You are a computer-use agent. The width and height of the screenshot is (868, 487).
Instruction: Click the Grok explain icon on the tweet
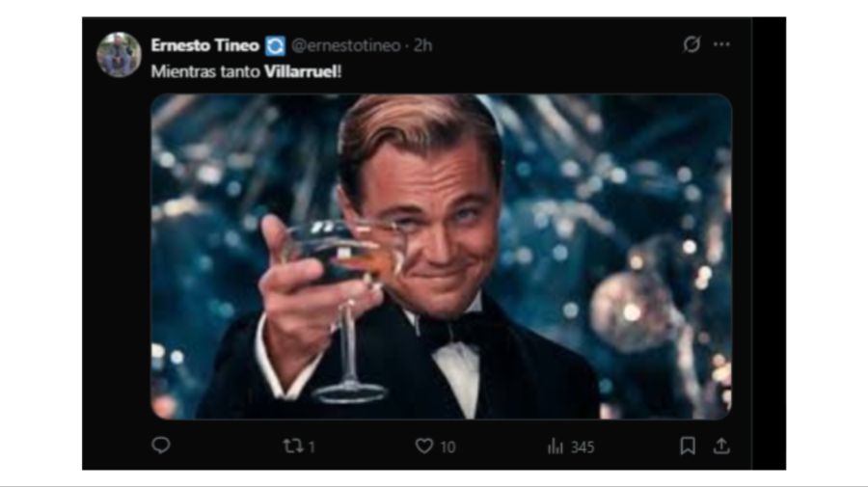coord(691,44)
